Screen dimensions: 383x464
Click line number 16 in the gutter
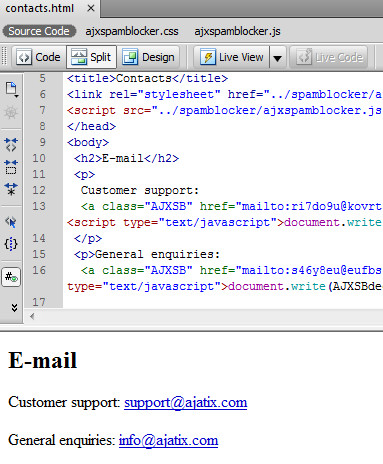tap(39, 270)
